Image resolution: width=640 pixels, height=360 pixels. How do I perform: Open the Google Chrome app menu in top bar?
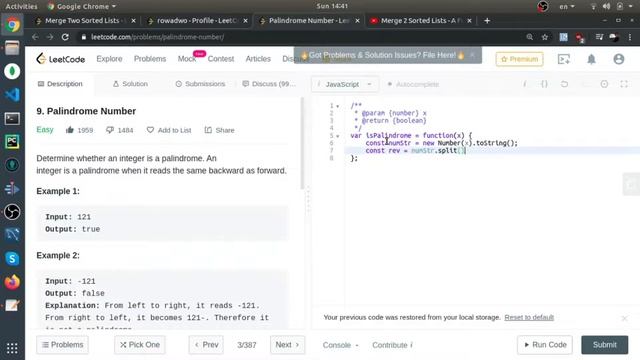82,7
